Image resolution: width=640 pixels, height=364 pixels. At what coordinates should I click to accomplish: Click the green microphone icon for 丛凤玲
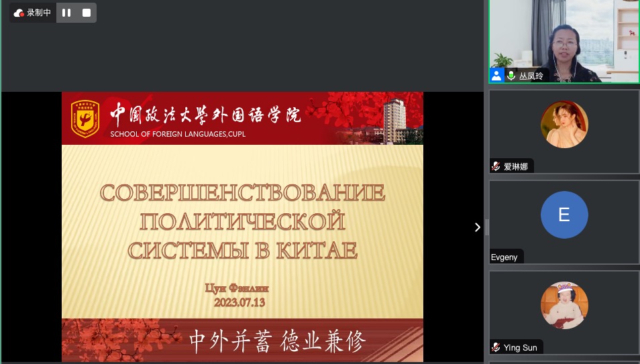pos(511,76)
